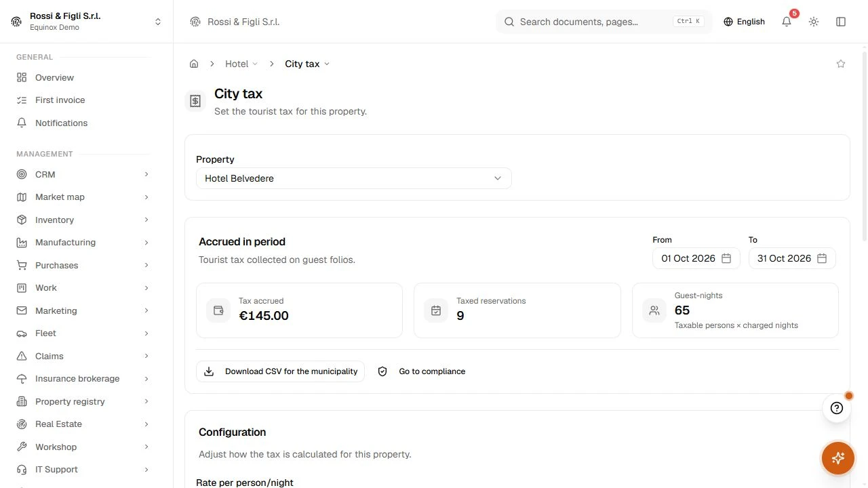The image size is (868, 488).
Task: Click the Market map icon
Action: (x=22, y=197)
